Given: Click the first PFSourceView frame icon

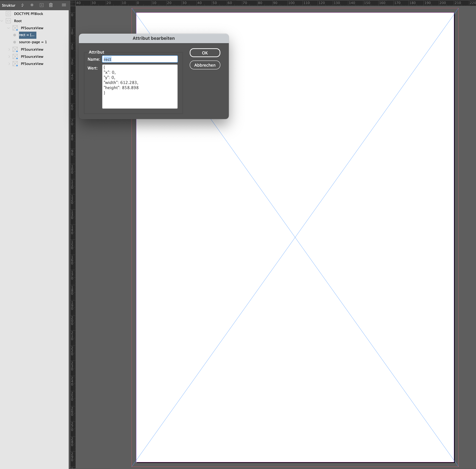Looking at the screenshot, I should click(15, 28).
